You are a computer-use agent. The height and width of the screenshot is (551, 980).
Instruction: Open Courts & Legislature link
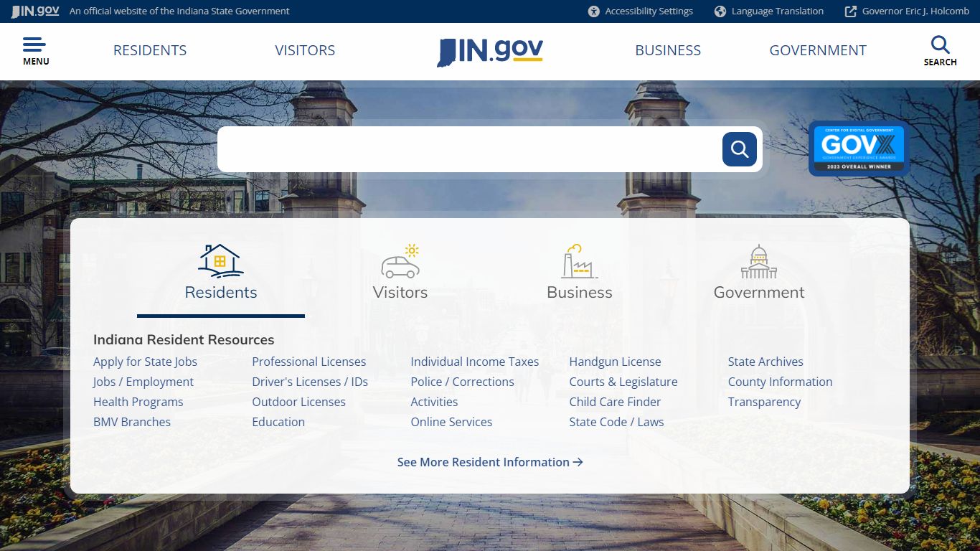[623, 382]
